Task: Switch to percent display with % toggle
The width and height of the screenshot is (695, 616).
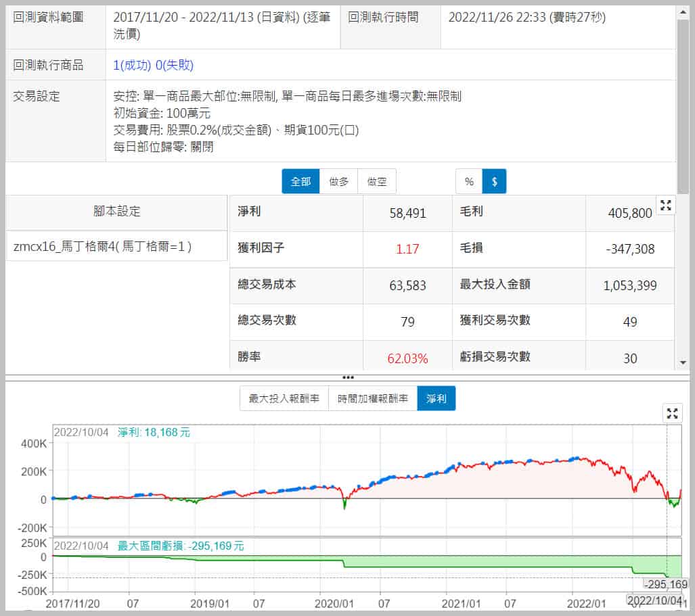Action: [468, 181]
